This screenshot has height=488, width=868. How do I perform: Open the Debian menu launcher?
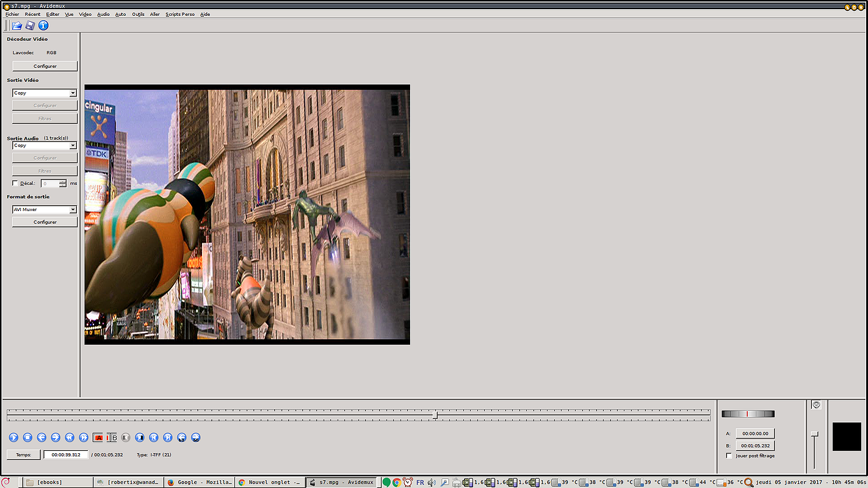5,482
